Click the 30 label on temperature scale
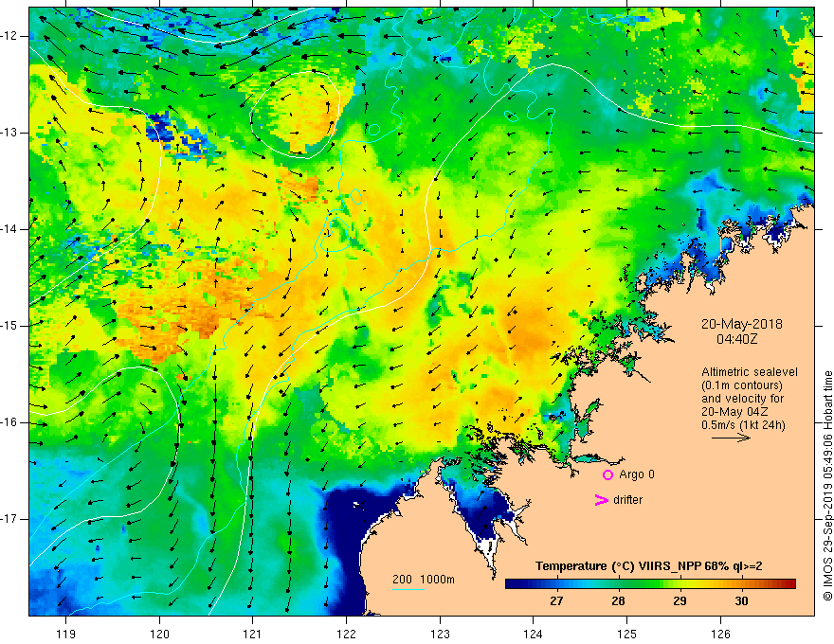The width and height of the screenshot is (834, 644). point(741,601)
